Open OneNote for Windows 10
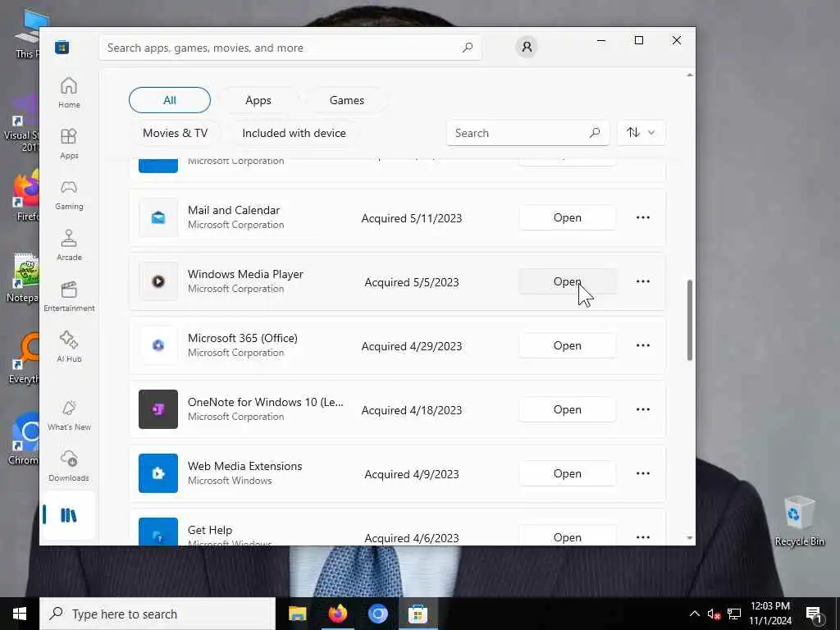The width and height of the screenshot is (840, 630). [x=568, y=409]
